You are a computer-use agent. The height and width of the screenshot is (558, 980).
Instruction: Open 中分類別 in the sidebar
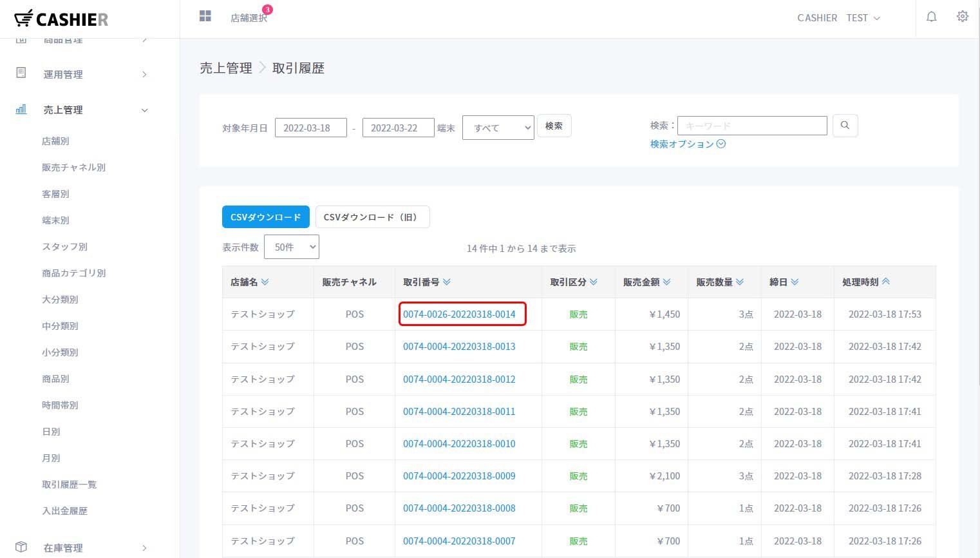(x=60, y=325)
